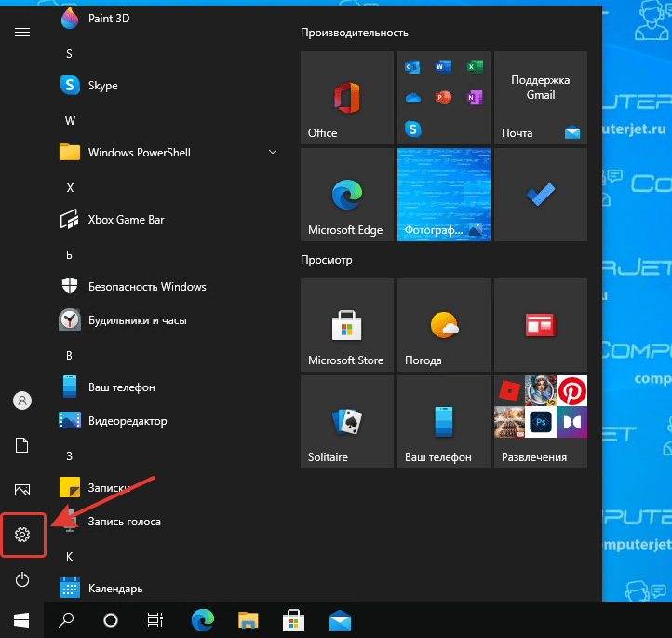Open the Pictures folder icon in sidebar
This screenshot has height=638, width=672.
click(23, 490)
